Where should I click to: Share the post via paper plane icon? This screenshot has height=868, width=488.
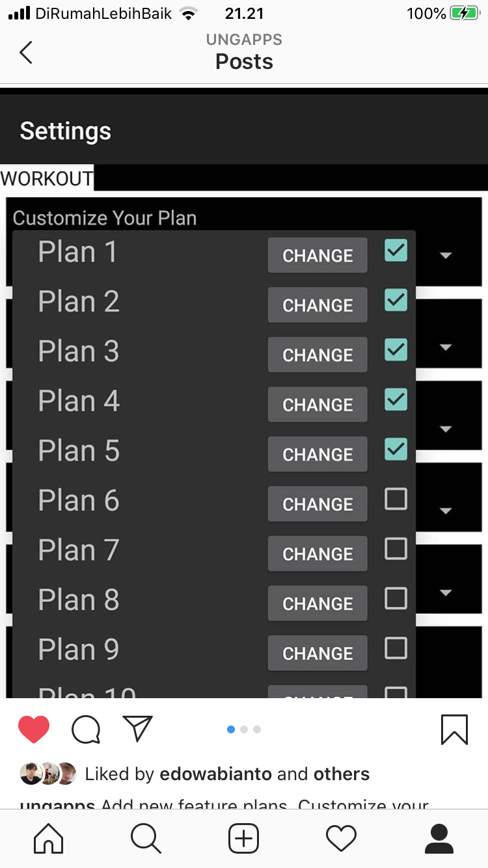point(137,729)
